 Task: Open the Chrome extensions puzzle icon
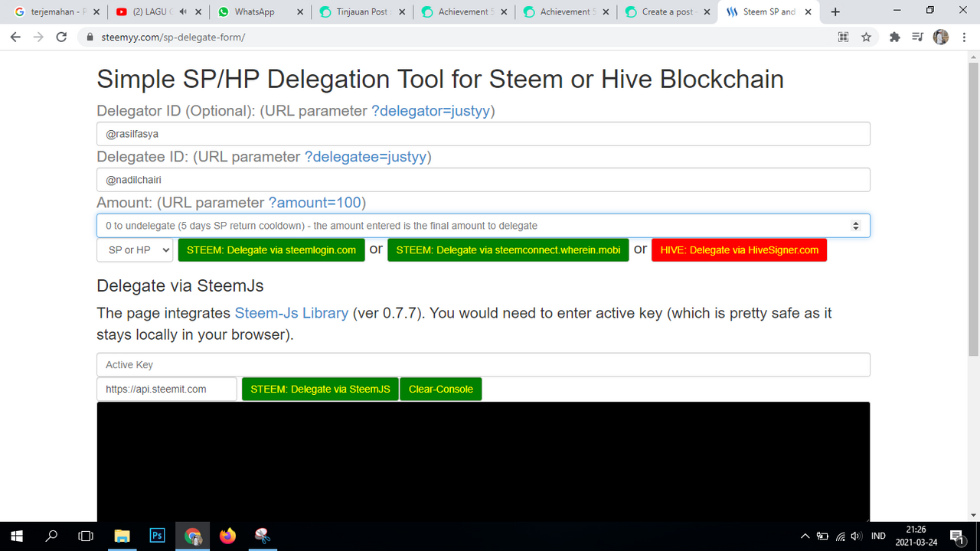[x=894, y=37]
